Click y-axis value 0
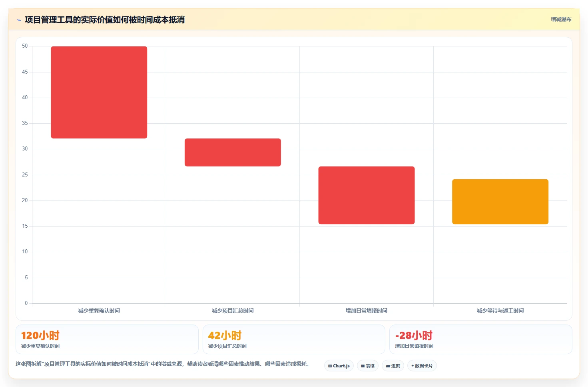The width and height of the screenshot is (588, 387). [x=26, y=303]
